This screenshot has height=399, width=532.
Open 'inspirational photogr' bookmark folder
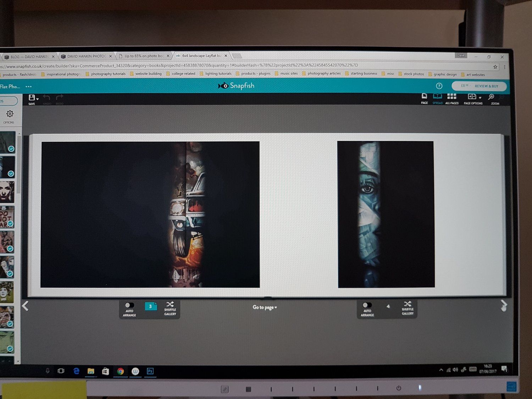(x=61, y=74)
